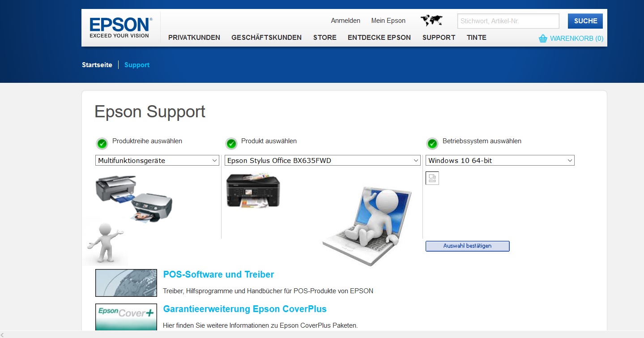Viewport: 644px width, 338px height.
Task: Open the Windows 10 64-bit dropdown
Action: (x=500, y=160)
